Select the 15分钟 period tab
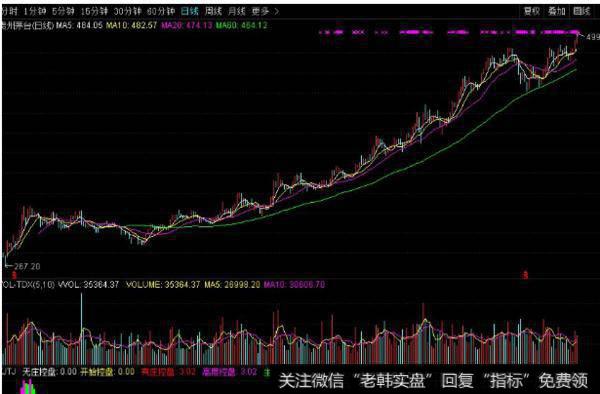600x394 pixels. pyautogui.click(x=94, y=11)
